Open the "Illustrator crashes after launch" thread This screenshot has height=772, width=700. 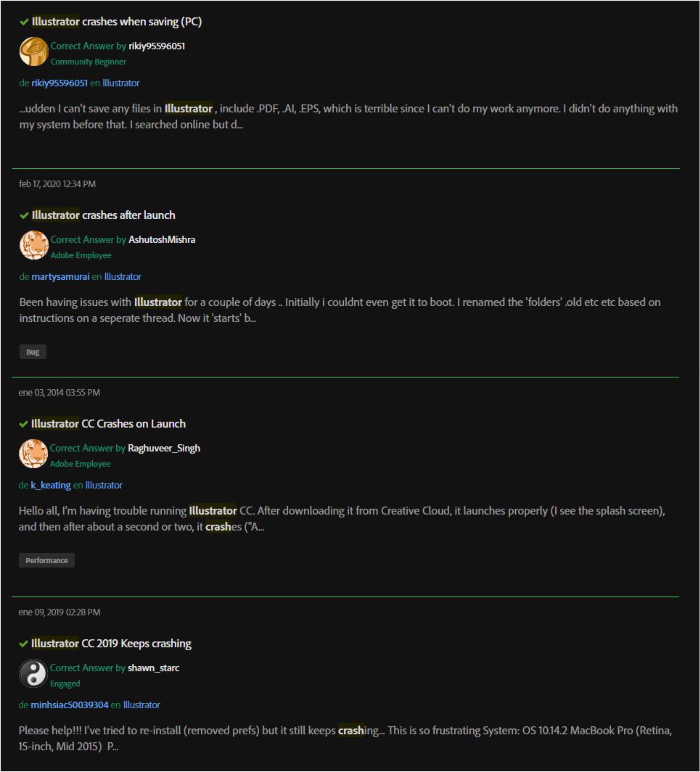click(104, 215)
